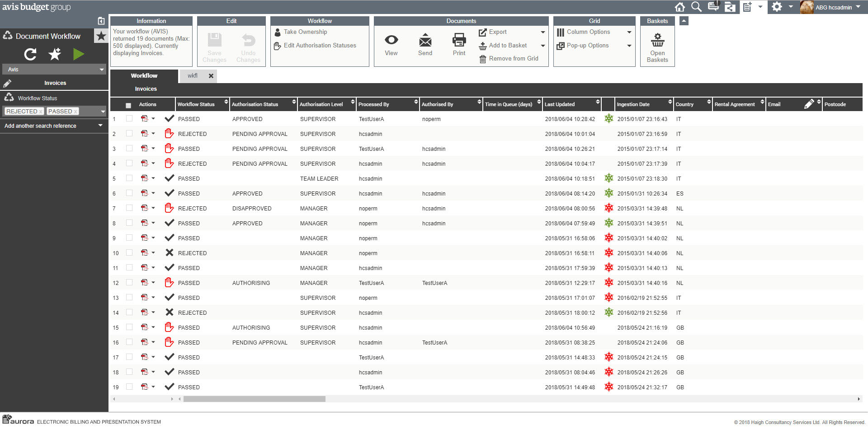Screen dimensions: 868x429
Task: Click the View eye icon
Action: (391, 40)
